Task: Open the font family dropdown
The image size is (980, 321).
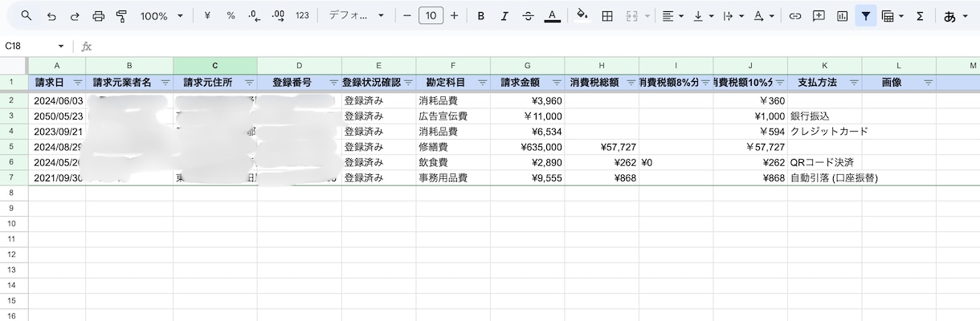Action: pyautogui.click(x=357, y=16)
